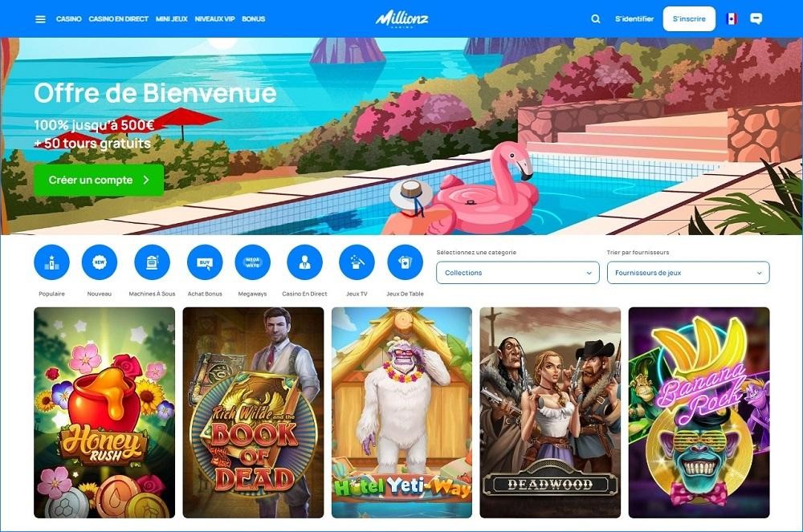Select the Achat Bonus icon
This screenshot has width=803, height=532.
tap(205, 262)
